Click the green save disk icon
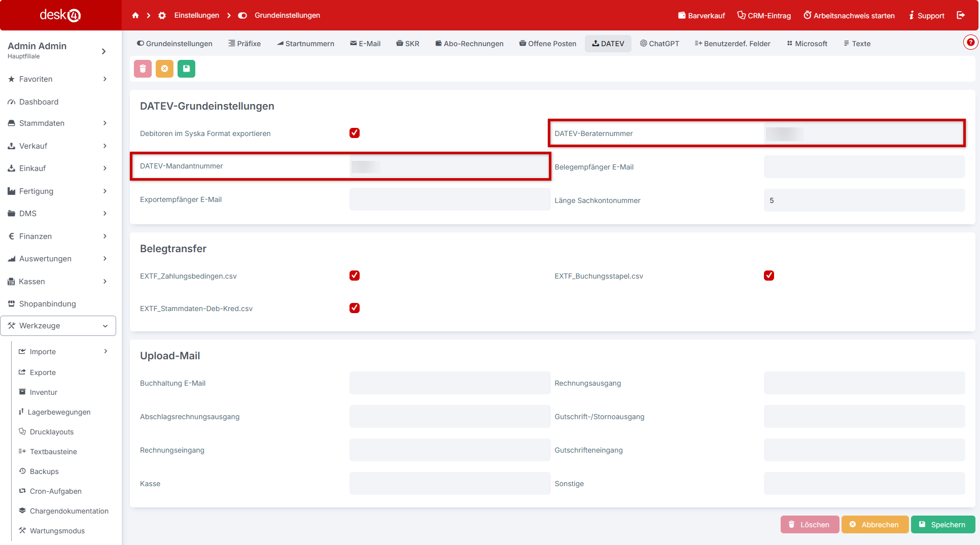 (x=186, y=69)
